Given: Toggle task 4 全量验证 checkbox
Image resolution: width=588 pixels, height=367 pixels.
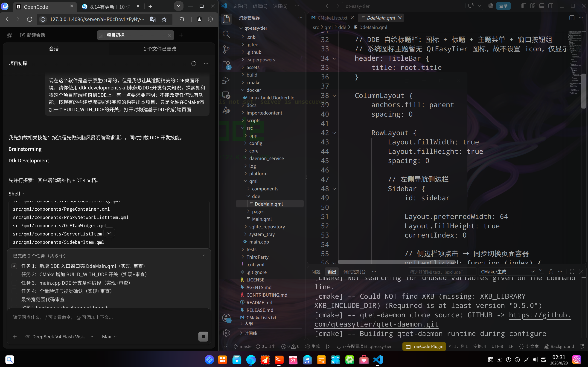Looking at the screenshot, I should [x=14, y=291].
